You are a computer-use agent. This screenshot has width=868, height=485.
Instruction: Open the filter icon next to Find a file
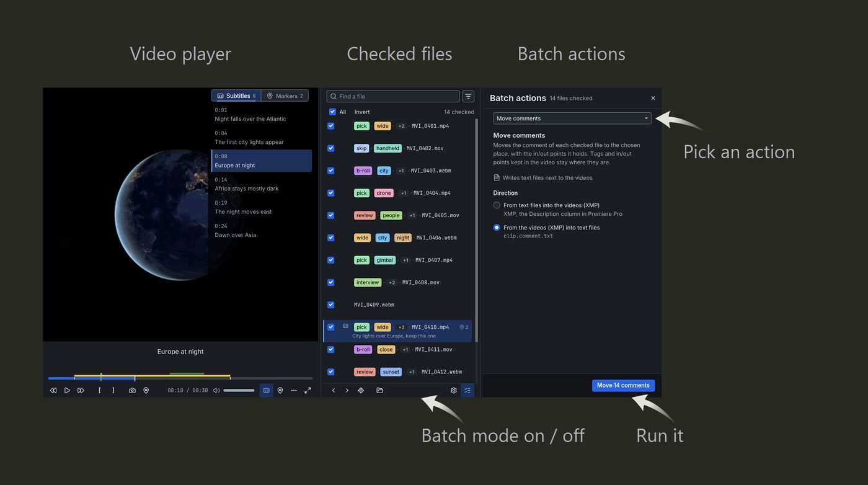point(468,96)
